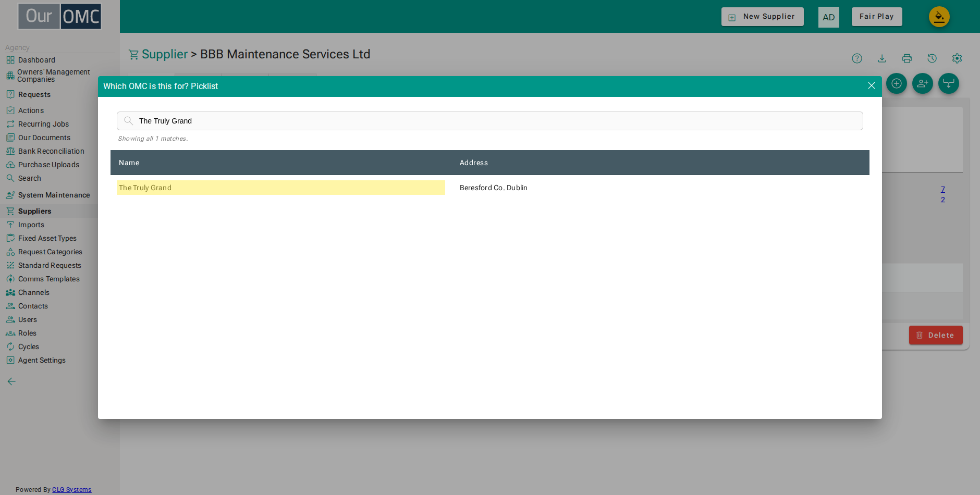This screenshot has height=495, width=980.
Task: Click the yellow paint bucket theme icon
Action: 939,17
